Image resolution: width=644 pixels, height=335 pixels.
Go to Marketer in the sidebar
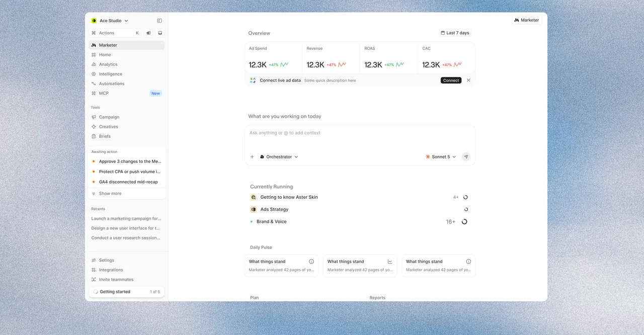point(127,45)
